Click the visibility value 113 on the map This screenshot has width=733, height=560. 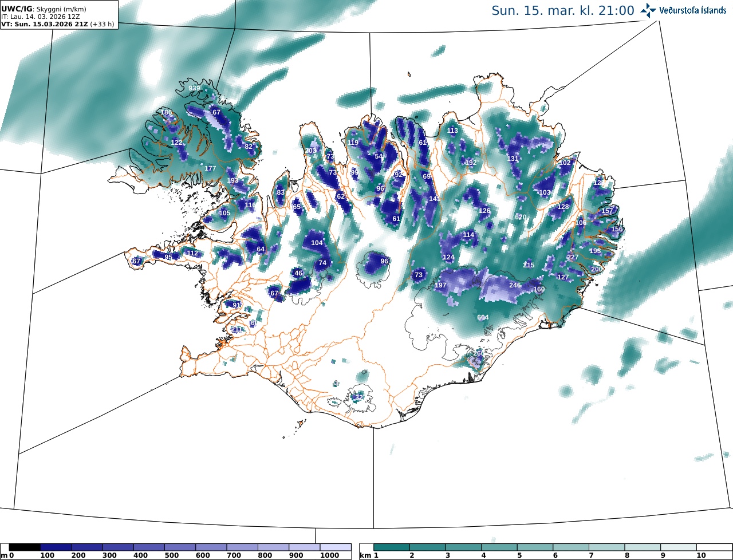pyautogui.click(x=452, y=131)
